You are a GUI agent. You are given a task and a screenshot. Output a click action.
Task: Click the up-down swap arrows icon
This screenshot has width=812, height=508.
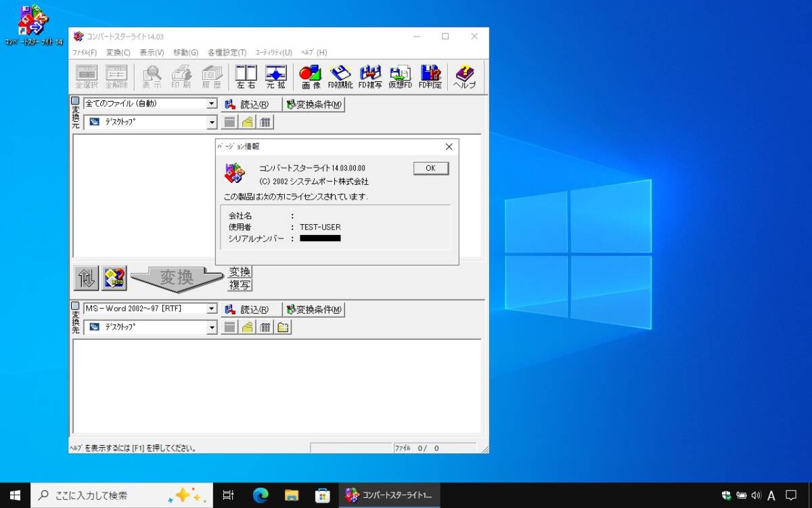86,278
